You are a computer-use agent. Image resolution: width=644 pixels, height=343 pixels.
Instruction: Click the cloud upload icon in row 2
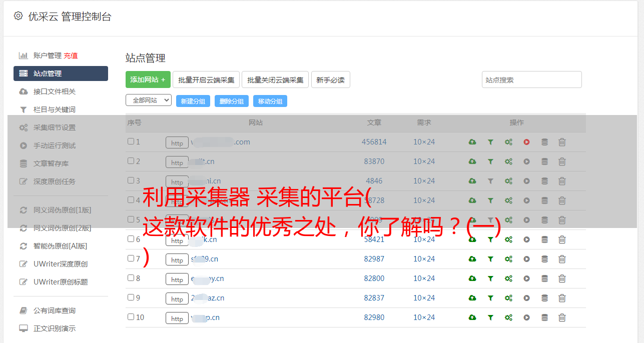[x=472, y=161]
